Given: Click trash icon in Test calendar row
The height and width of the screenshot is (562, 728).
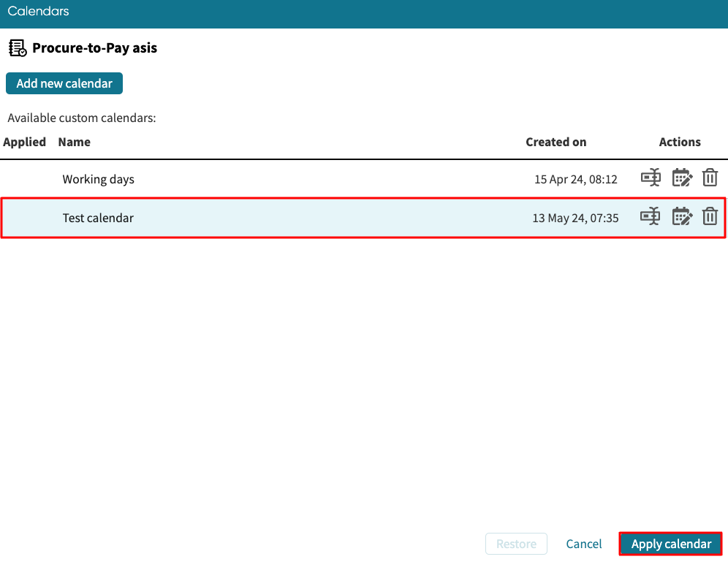Looking at the screenshot, I should 710,216.
